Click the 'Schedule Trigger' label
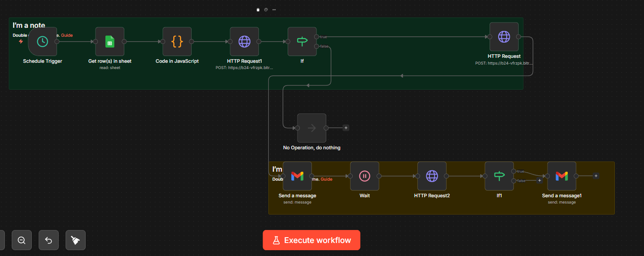644x256 pixels. tap(43, 61)
